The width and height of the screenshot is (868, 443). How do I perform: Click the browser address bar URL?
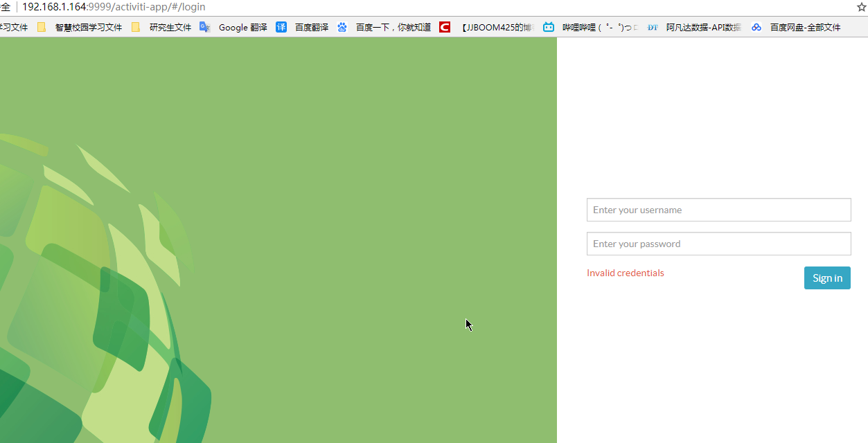pyautogui.click(x=114, y=7)
